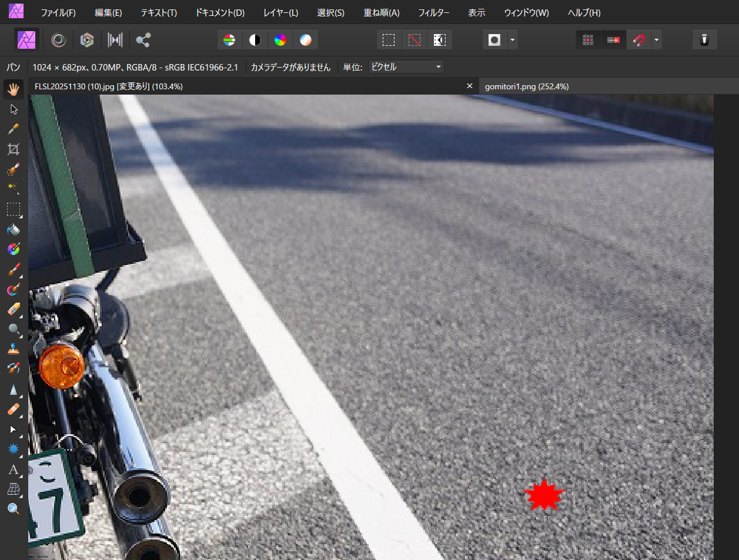739x560 pixels.
Task: Open the フィルター menu
Action: tap(433, 12)
